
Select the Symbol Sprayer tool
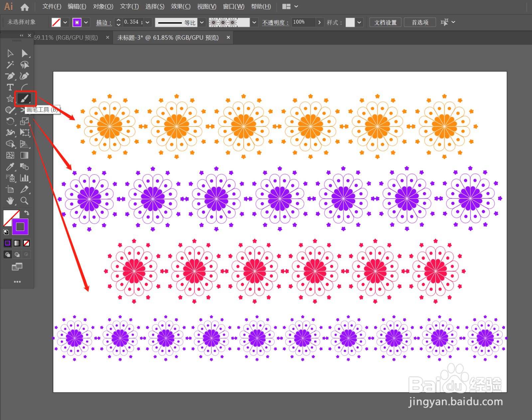[10, 178]
